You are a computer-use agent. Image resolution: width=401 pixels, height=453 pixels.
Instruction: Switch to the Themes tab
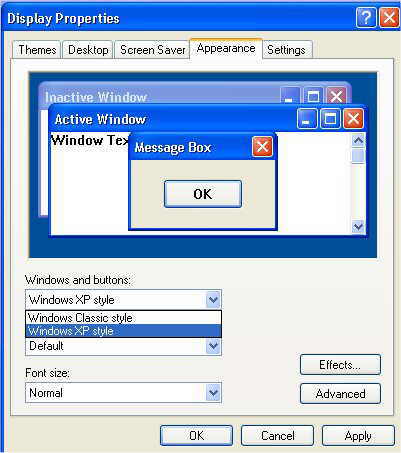[37, 50]
